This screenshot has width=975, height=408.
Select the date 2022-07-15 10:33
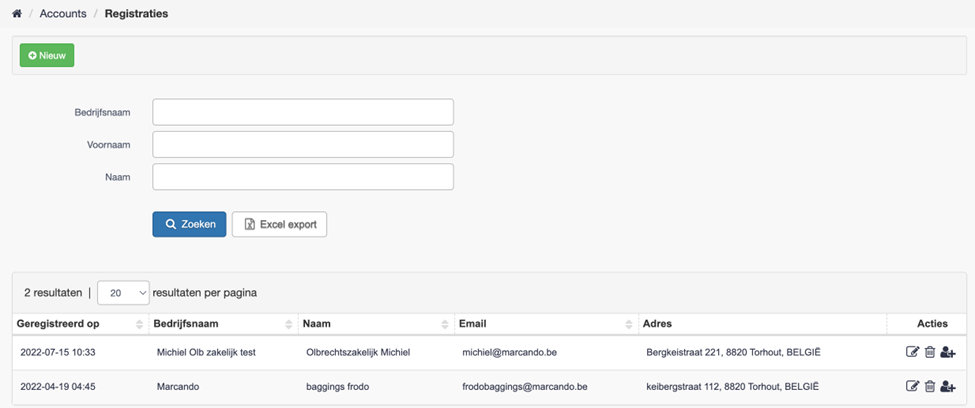pos(58,353)
